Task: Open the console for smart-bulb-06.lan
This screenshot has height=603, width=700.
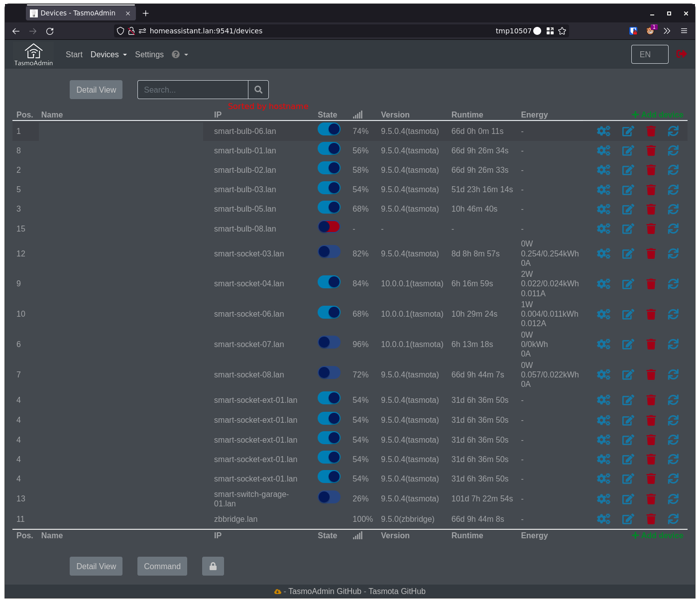Action: click(x=603, y=131)
